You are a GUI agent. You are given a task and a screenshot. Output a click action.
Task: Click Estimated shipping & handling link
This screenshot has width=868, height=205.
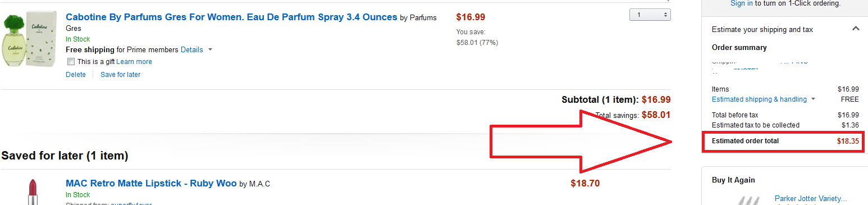pyautogui.click(x=759, y=99)
